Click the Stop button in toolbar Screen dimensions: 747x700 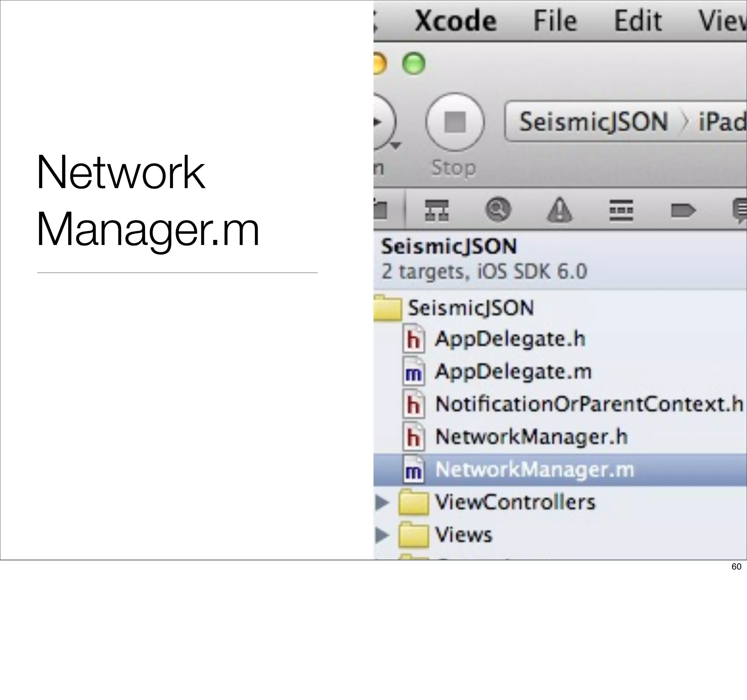click(x=455, y=122)
